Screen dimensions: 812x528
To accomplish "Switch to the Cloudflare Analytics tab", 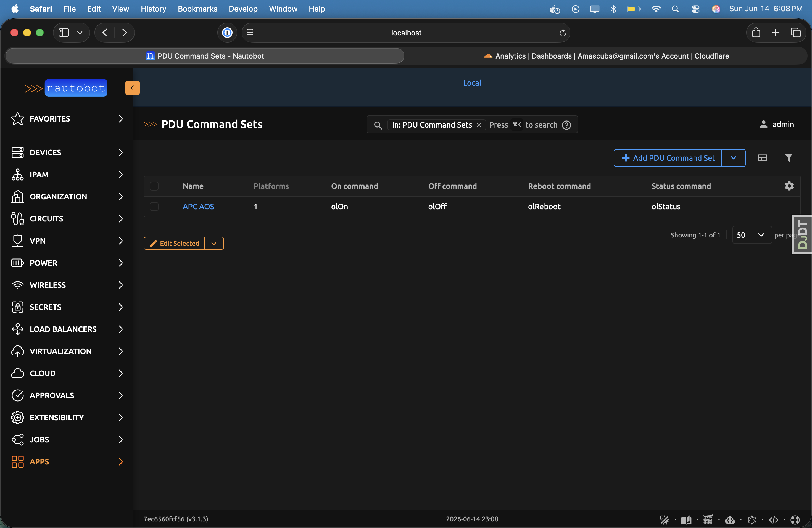I will pyautogui.click(x=606, y=56).
